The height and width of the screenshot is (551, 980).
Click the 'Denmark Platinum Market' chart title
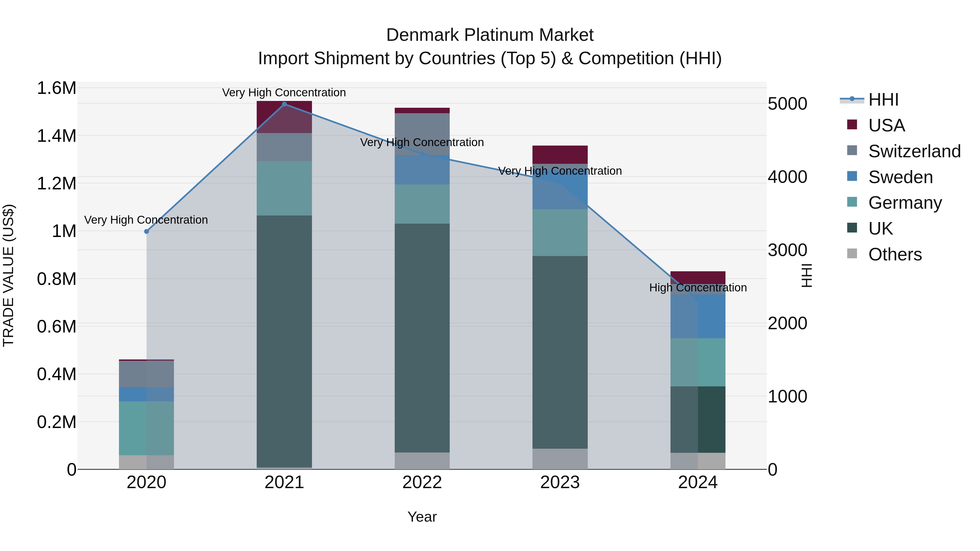click(490, 35)
